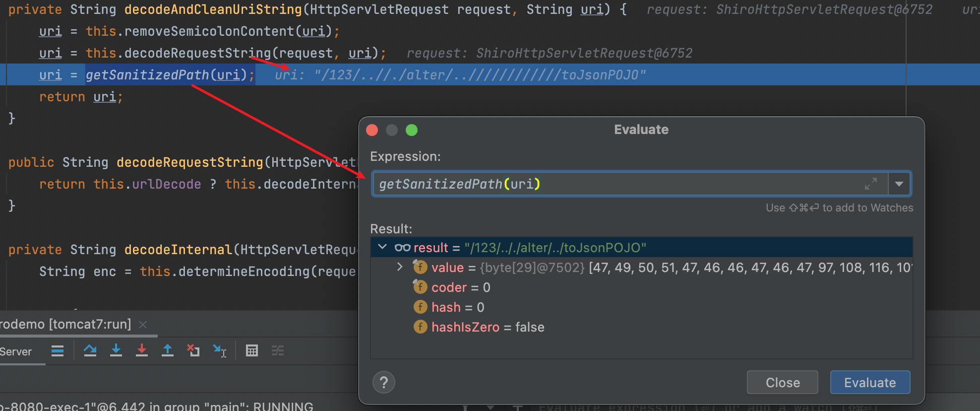Close the tomcat7:run tab
The height and width of the screenshot is (411, 980).
[x=143, y=325]
